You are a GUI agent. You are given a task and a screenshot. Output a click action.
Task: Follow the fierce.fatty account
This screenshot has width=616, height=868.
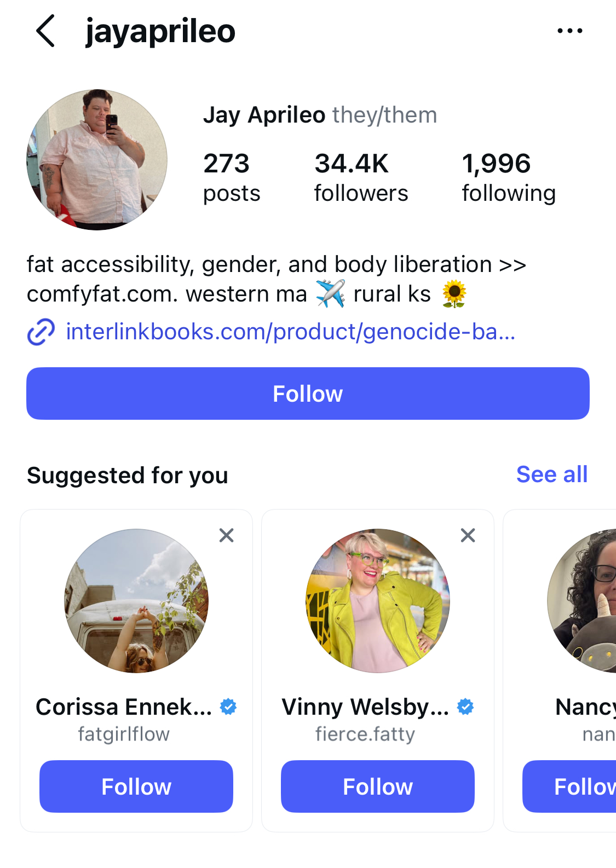(x=377, y=786)
